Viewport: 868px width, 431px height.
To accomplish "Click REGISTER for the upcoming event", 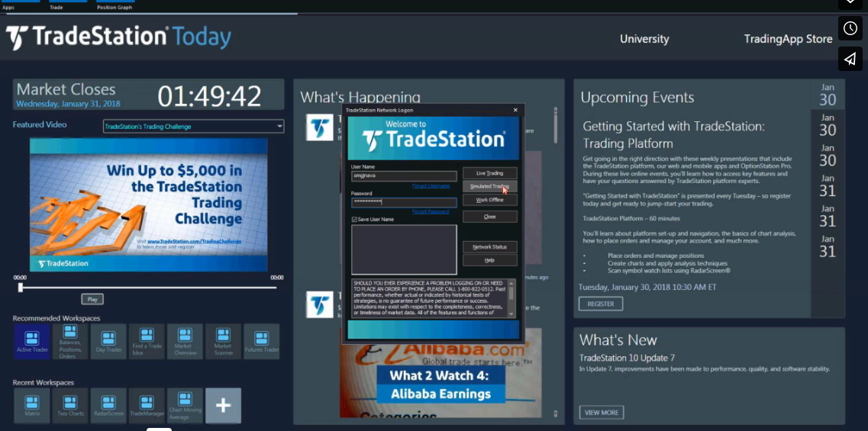I will (x=601, y=304).
